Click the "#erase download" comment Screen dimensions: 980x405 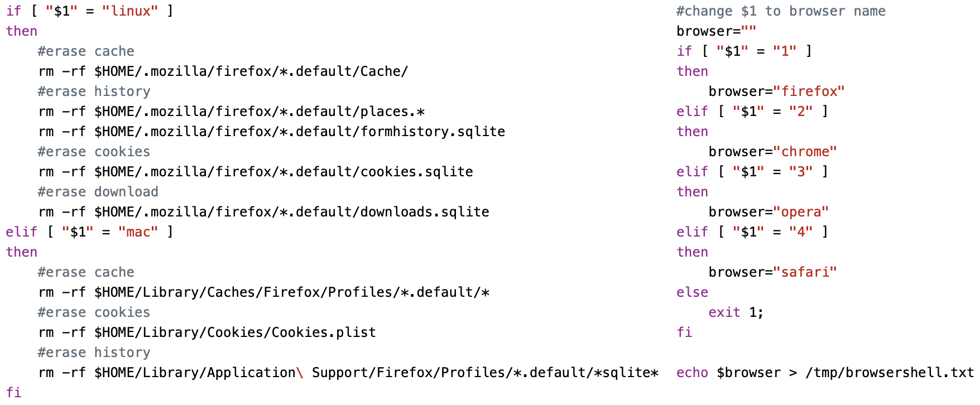pyautogui.click(x=98, y=192)
